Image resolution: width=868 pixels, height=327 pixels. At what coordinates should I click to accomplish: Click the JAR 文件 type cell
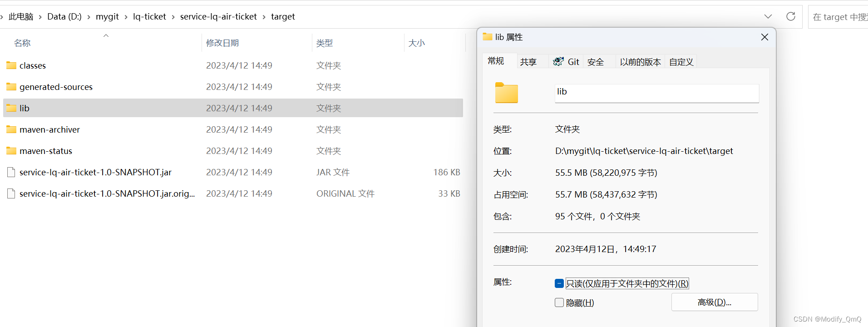point(333,172)
